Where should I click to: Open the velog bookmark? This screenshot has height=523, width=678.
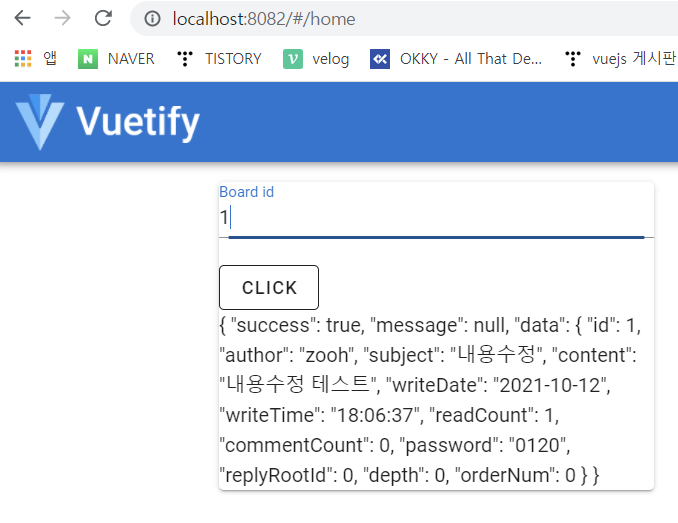coord(316,59)
